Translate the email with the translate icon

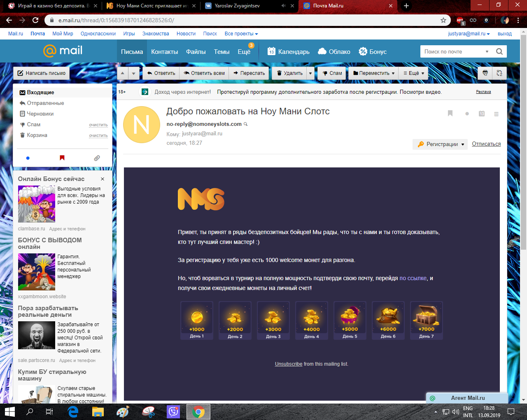click(x=499, y=73)
